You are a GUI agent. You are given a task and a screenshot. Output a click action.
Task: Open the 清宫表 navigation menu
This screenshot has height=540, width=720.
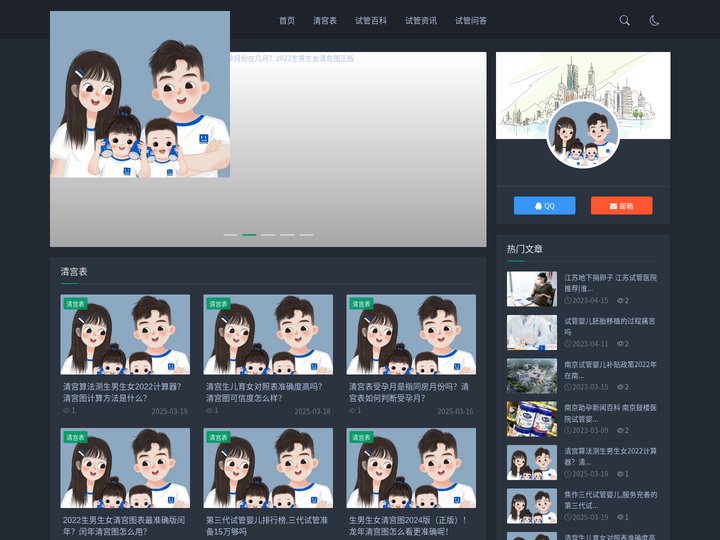click(x=325, y=21)
